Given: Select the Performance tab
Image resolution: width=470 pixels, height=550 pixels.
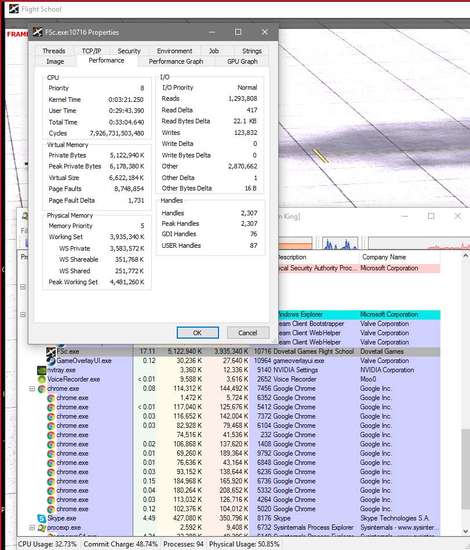Looking at the screenshot, I should 106,60.
